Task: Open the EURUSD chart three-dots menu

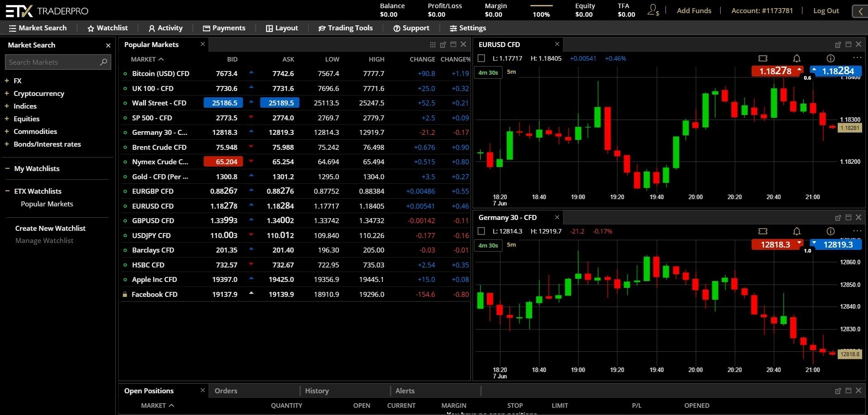Action: (x=857, y=58)
